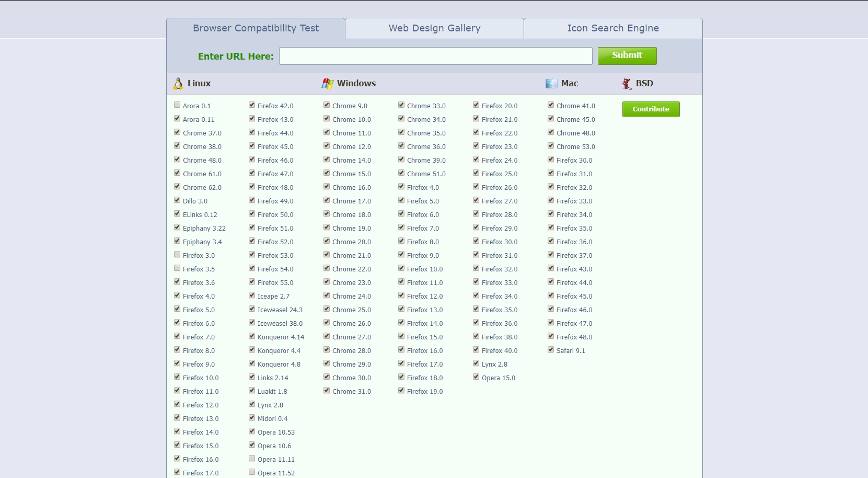This screenshot has height=478, width=868.
Task: Uncheck Firefox 55.0 under Linux
Action: pyautogui.click(x=252, y=282)
